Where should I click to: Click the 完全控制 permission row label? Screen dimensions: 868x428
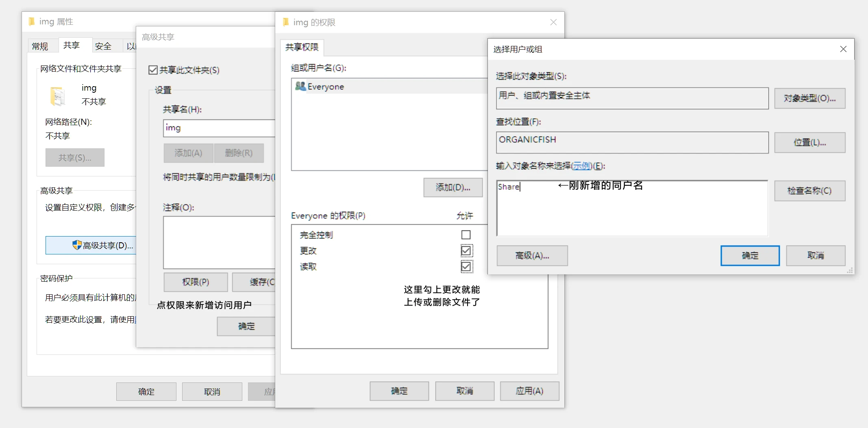point(316,235)
